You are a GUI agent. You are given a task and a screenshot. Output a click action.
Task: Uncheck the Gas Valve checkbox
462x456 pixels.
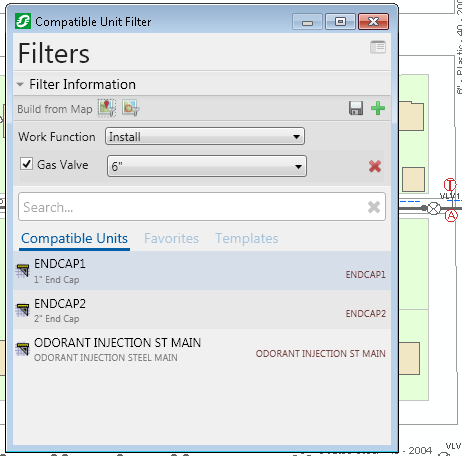[x=26, y=164]
